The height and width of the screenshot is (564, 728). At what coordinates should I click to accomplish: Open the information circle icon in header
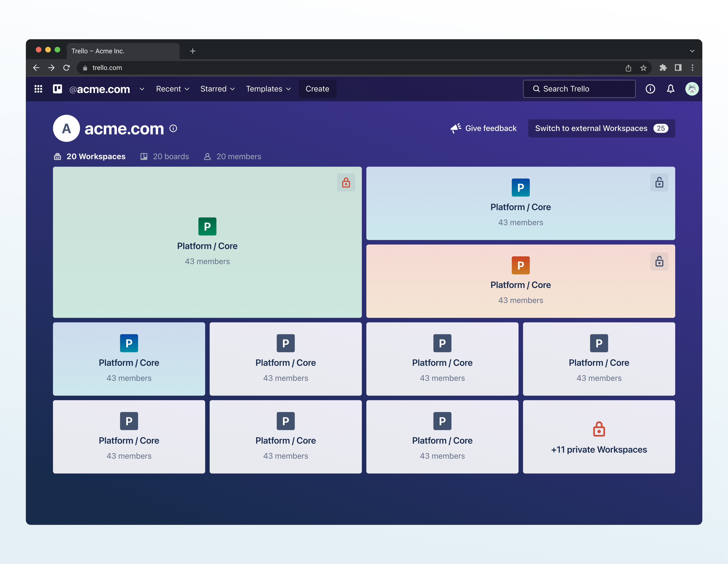[650, 89]
